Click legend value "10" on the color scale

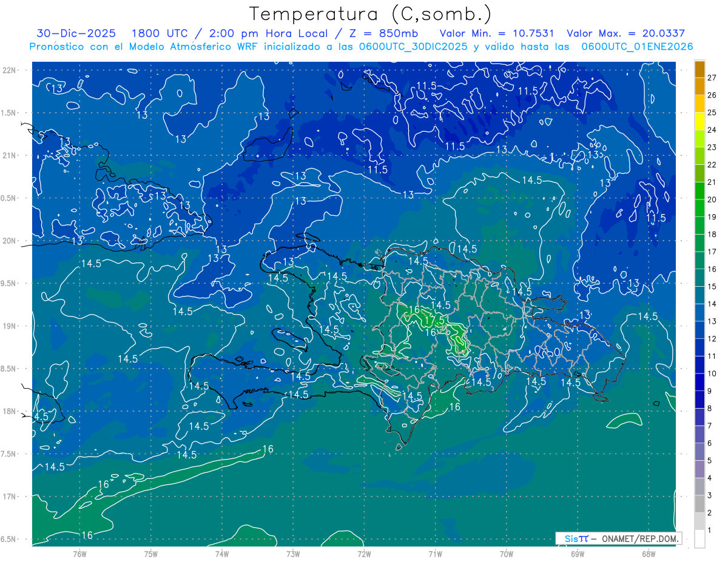[712, 374]
